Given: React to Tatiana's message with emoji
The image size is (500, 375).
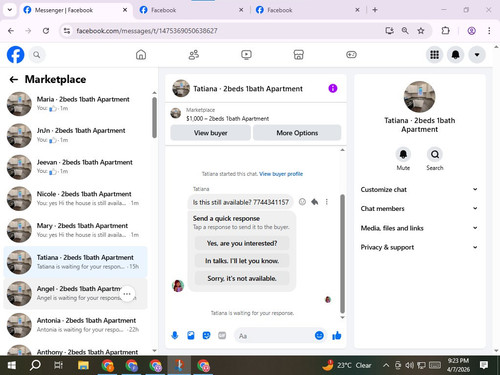Looking at the screenshot, I should click(302, 202).
